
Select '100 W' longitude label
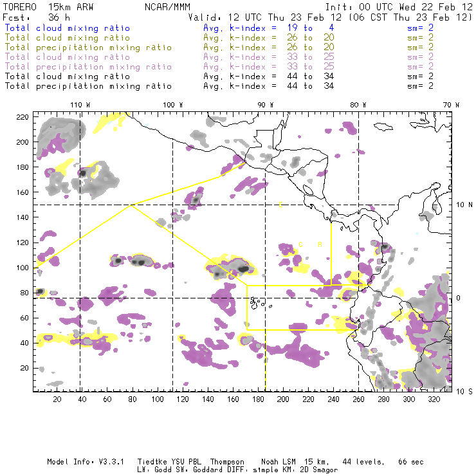pos(173,105)
